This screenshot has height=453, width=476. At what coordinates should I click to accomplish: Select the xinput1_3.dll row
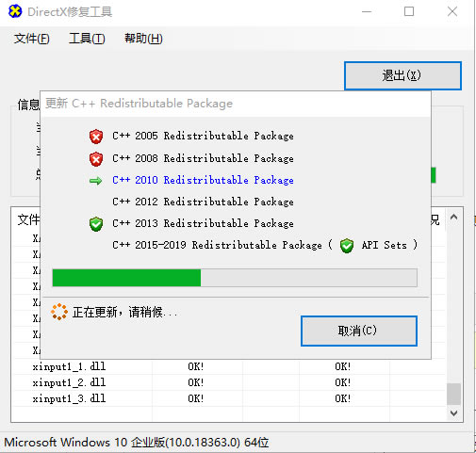(229, 398)
